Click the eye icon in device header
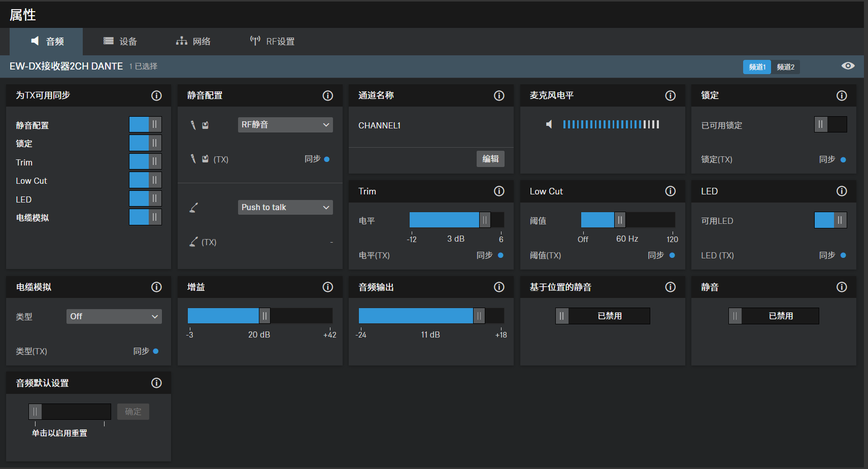The width and height of the screenshot is (868, 469). pos(848,66)
